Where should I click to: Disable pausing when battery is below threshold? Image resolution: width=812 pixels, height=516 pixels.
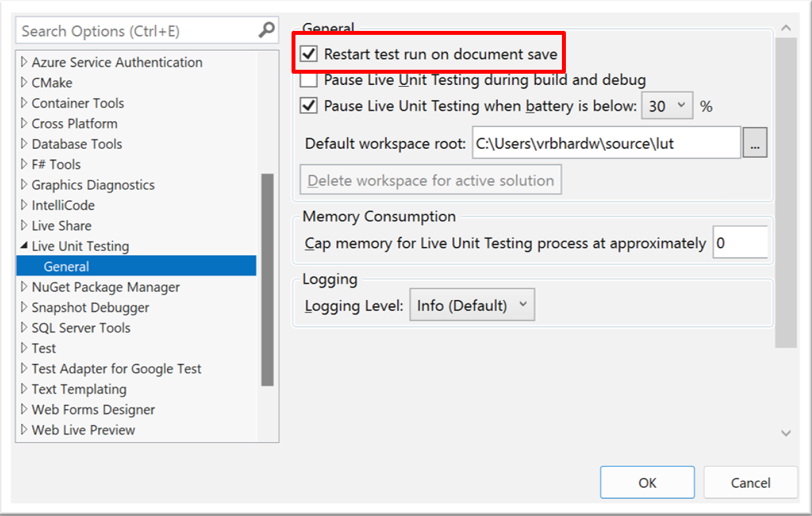[x=308, y=105]
